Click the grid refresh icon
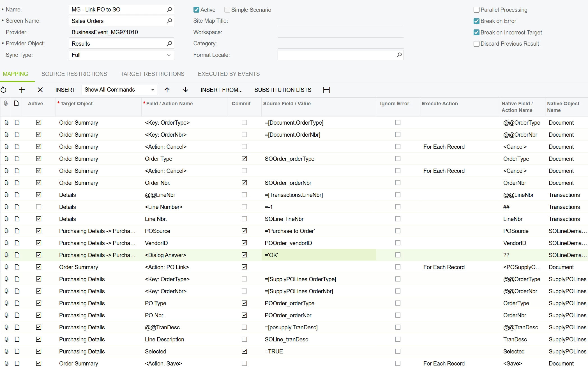The height and width of the screenshot is (368, 588). coord(4,90)
